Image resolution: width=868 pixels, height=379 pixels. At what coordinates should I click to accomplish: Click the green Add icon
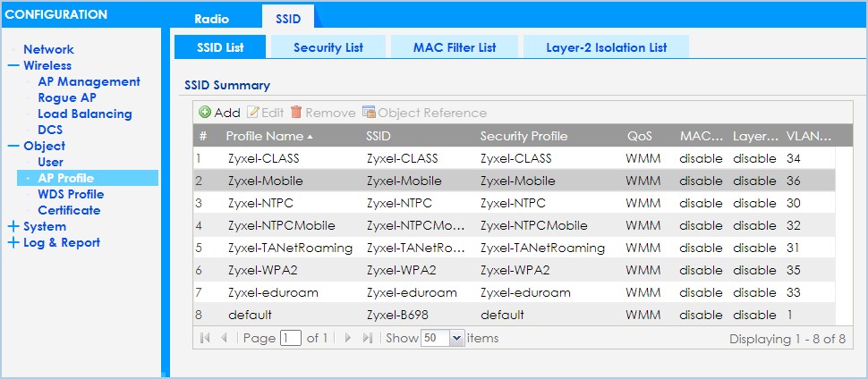tap(205, 113)
